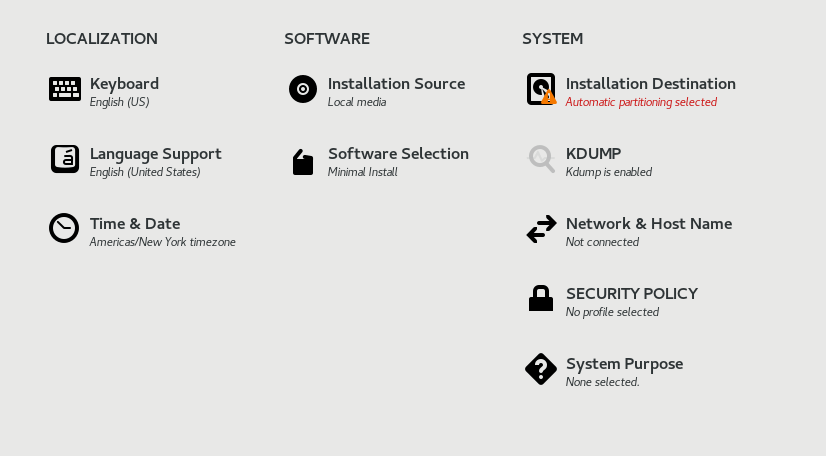Viewport: 826px width, 456px height.
Task: Open the Keyboard settings label
Action: (x=124, y=84)
